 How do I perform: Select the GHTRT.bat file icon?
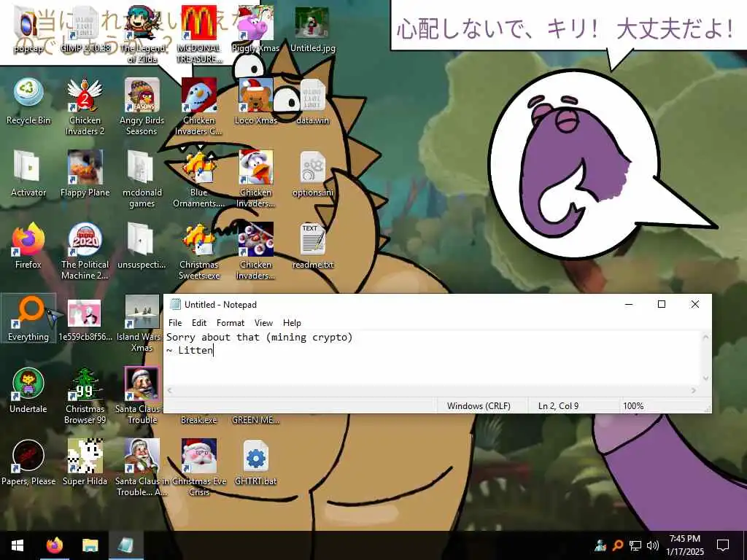pos(256,462)
